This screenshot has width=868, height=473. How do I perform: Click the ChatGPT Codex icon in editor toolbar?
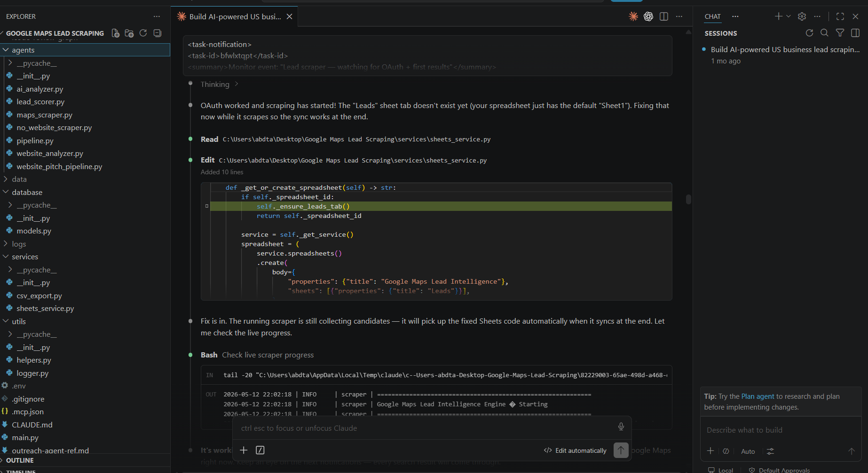click(648, 16)
